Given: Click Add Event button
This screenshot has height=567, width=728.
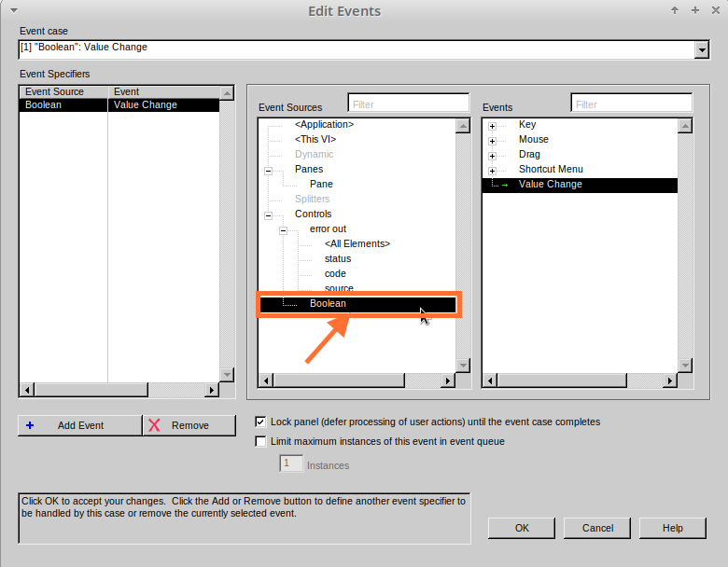Looking at the screenshot, I should pyautogui.click(x=80, y=425).
